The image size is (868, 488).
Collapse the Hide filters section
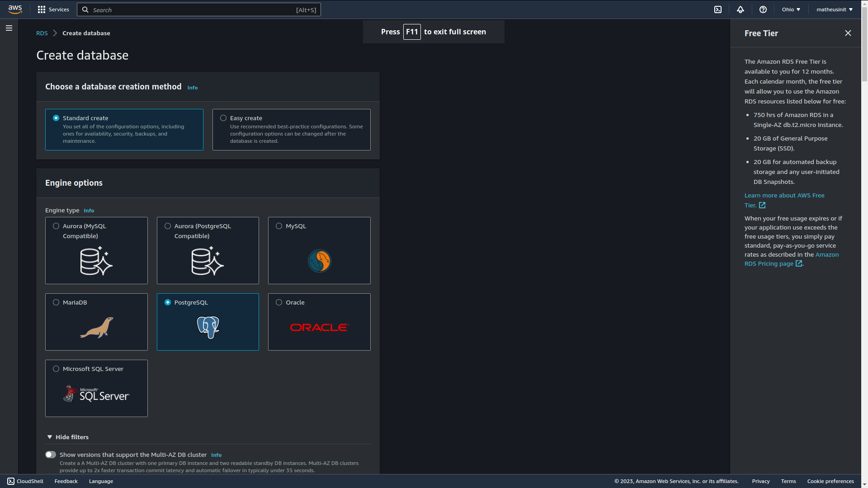pos(67,437)
